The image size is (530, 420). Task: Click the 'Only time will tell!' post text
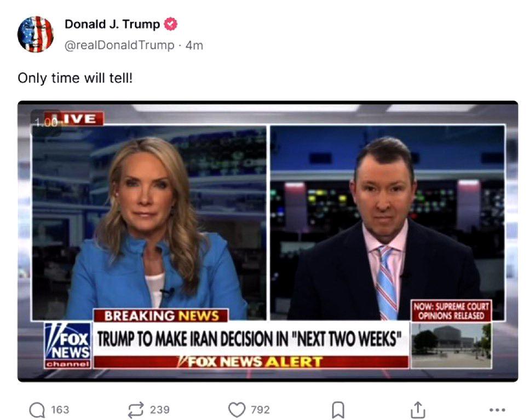click(75, 78)
